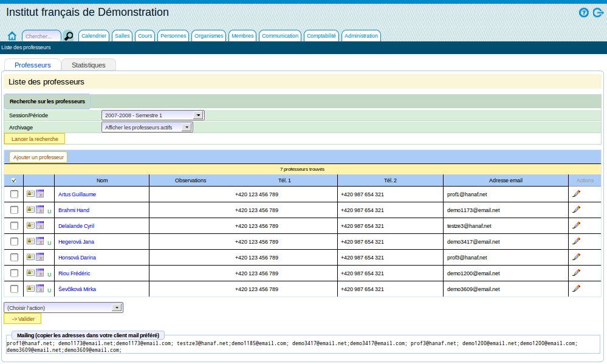Viewport: 607px width, 364px height.
Task: Go to the home page icon
Action: pyautogui.click(x=12, y=36)
